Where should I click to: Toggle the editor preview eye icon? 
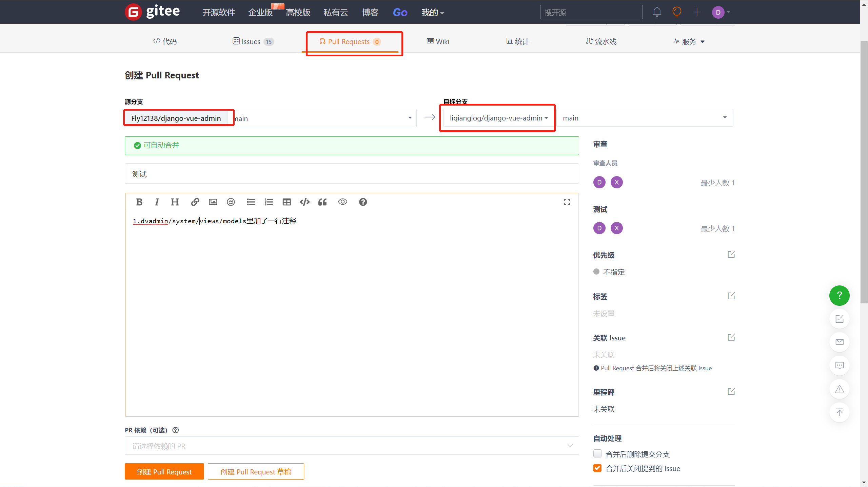coord(342,202)
